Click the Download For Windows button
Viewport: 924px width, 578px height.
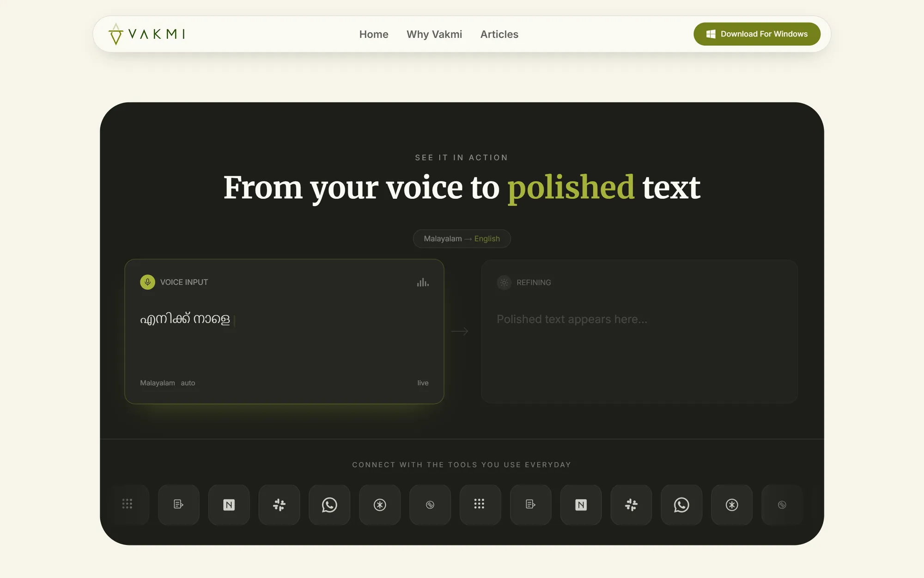(757, 34)
